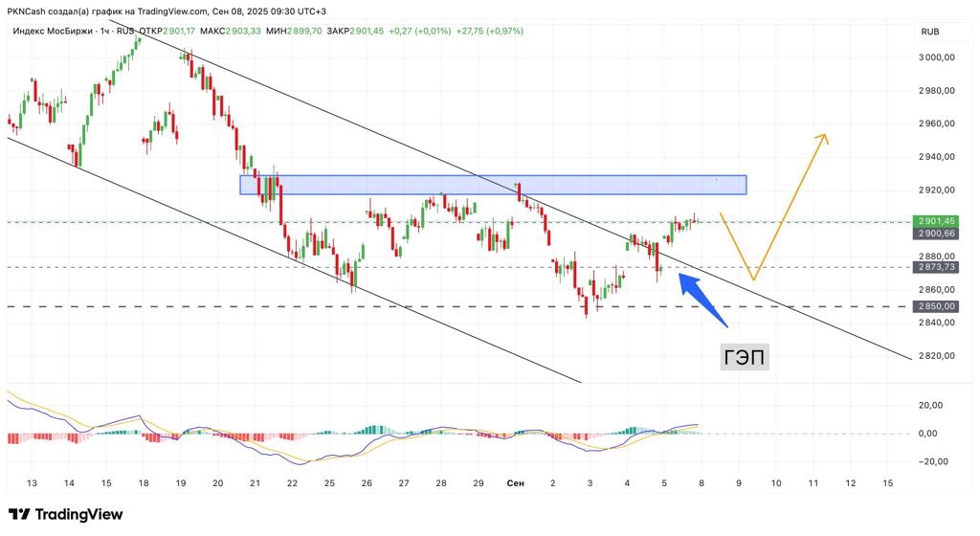980x536 pixels.
Task: Click the 2900,66 price label
Action: click(x=935, y=234)
